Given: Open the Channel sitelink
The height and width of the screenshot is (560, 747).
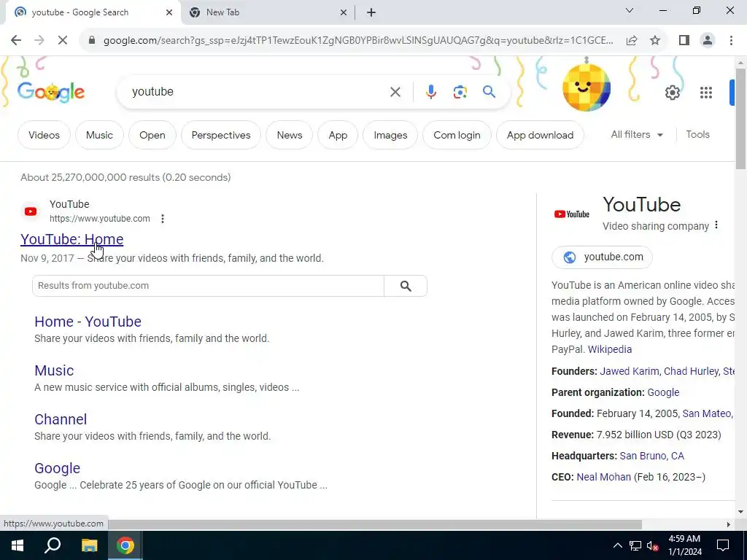Looking at the screenshot, I should pos(61,419).
